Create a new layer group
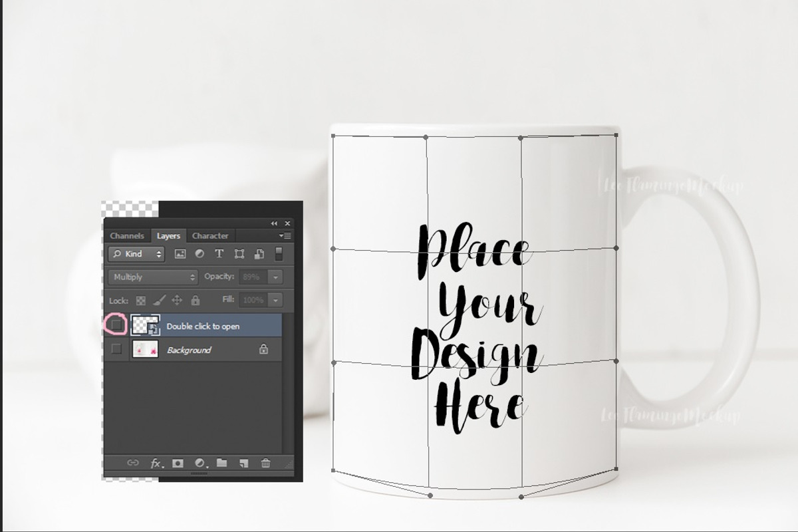The width and height of the screenshot is (798, 532). click(x=222, y=463)
